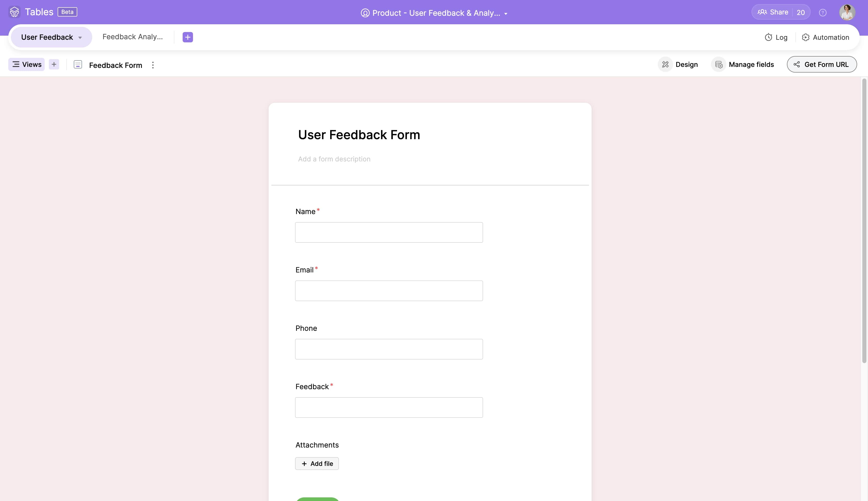The image size is (868, 501).
Task: Click the user profile avatar
Action: 847,12
